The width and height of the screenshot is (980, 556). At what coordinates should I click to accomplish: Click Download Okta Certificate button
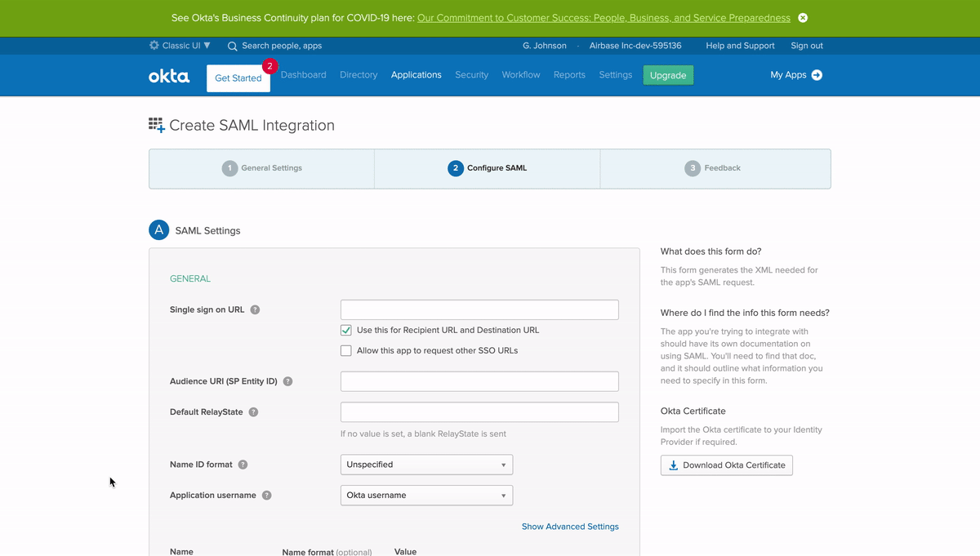pyautogui.click(x=727, y=465)
